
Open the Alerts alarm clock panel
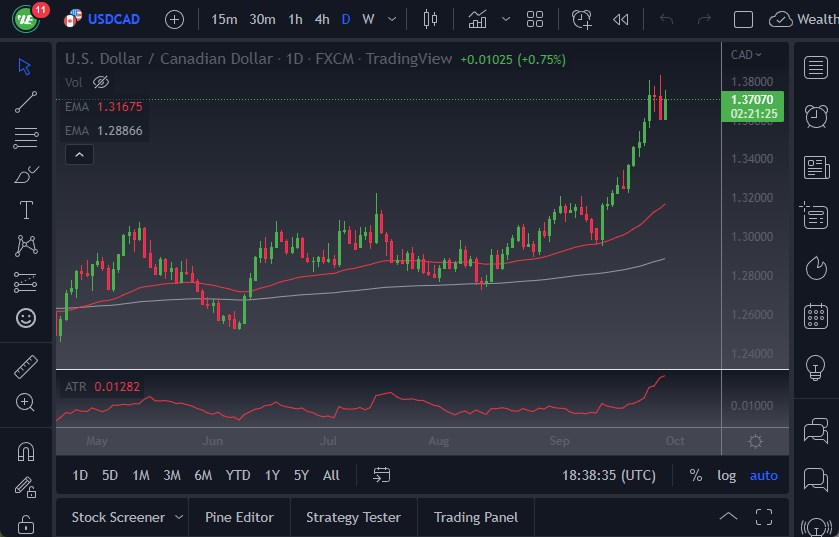(x=816, y=115)
